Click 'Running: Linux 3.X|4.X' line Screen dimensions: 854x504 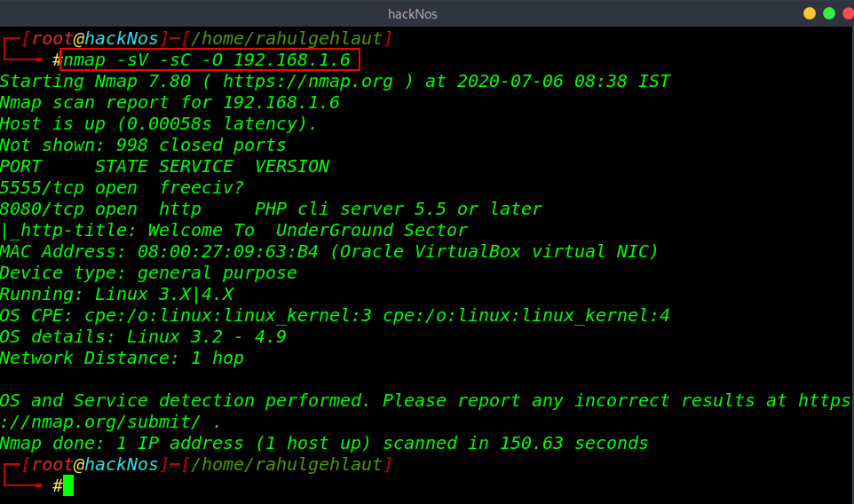[x=116, y=295]
